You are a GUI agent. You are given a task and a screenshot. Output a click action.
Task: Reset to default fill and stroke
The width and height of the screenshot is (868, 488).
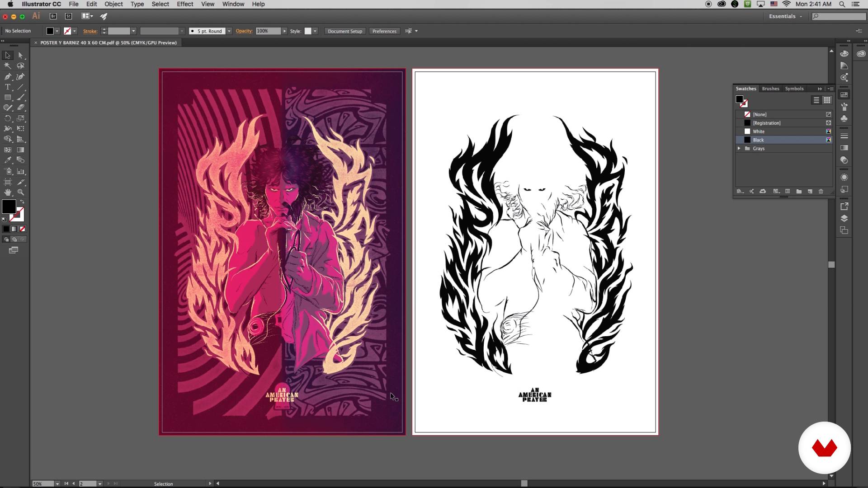coord(4,220)
